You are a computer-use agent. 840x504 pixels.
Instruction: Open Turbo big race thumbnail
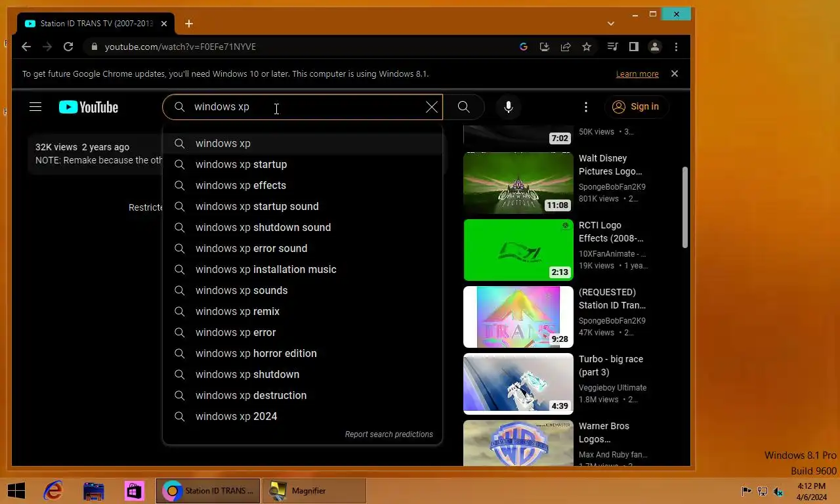click(x=518, y=384)
